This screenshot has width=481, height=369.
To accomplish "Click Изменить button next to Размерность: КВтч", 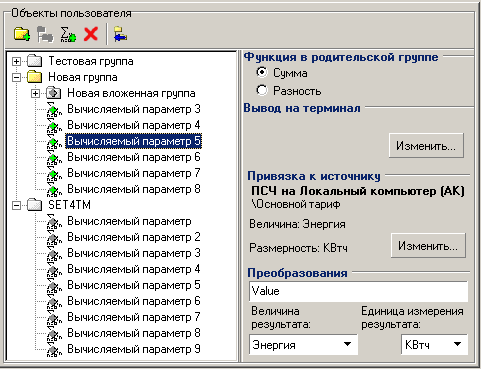I will (x=428, y=246).
